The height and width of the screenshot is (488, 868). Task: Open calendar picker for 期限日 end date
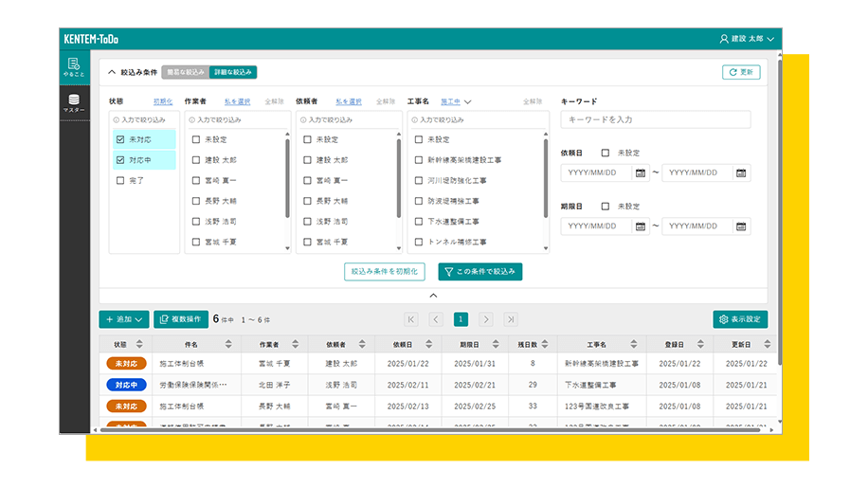pos(740,226)
